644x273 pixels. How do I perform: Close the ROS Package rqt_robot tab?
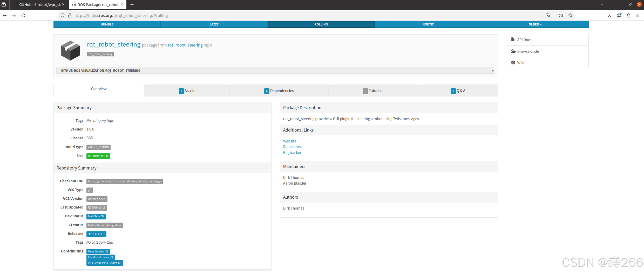pos(122,4)
